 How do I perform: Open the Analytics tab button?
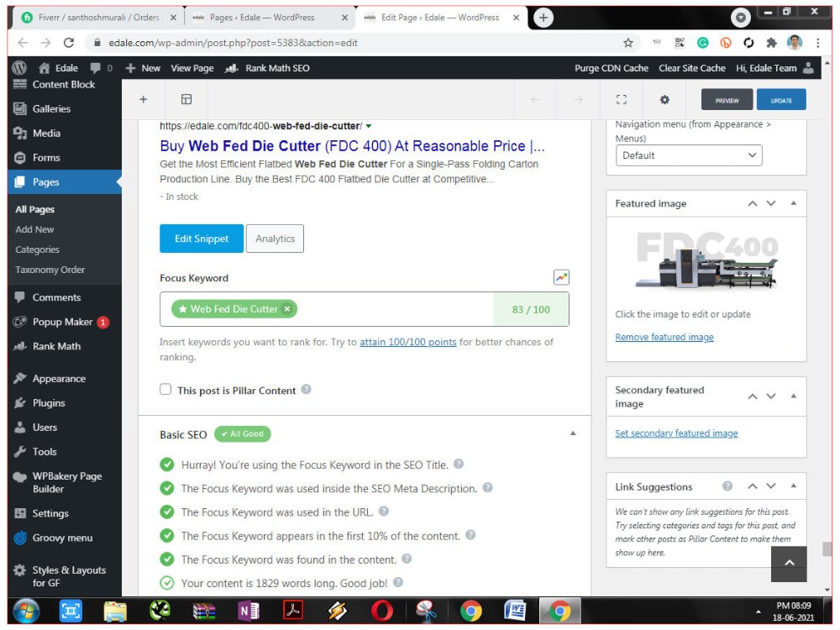pyautogui.click(x=275, y=239)
